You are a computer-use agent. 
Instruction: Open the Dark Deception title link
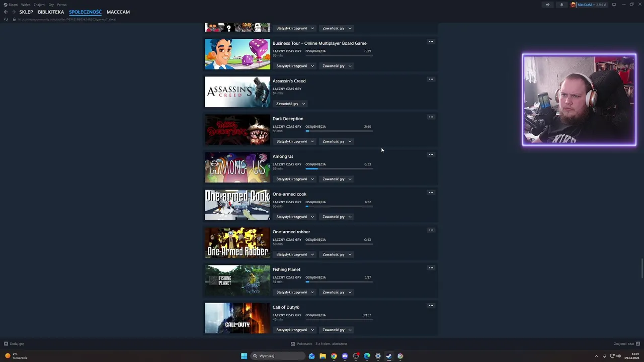tap(288, 119)
